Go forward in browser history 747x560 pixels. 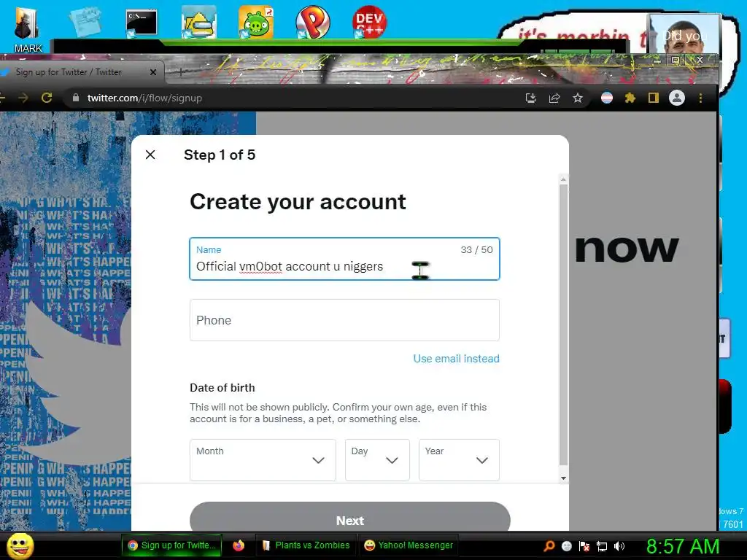tap(23, 98)
